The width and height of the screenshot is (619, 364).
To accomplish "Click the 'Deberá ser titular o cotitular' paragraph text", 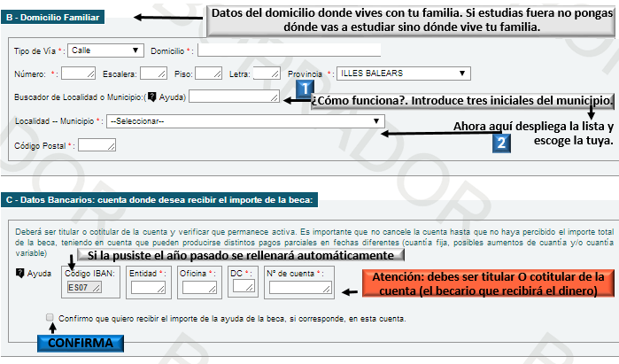I will 314,243.
